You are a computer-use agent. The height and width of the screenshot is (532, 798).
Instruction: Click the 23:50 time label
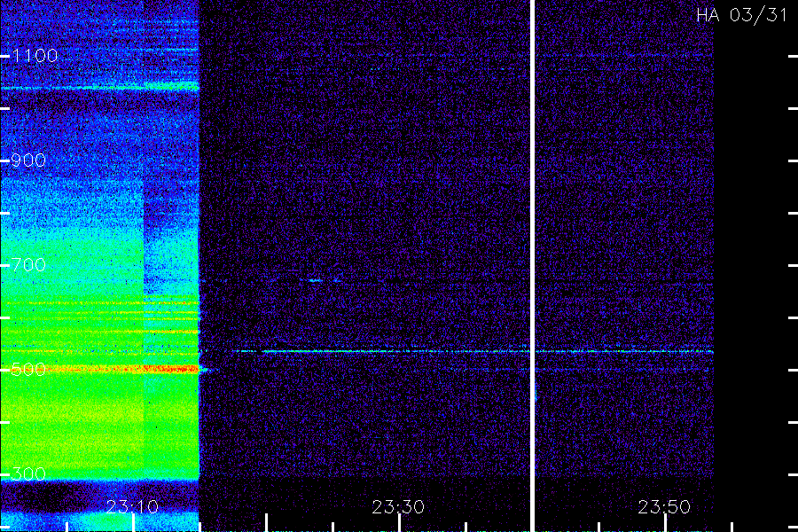(x=664, y=507)
